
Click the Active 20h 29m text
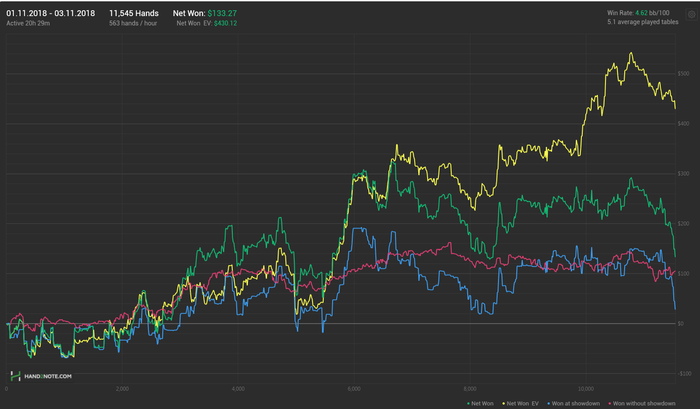coord(28,23)
